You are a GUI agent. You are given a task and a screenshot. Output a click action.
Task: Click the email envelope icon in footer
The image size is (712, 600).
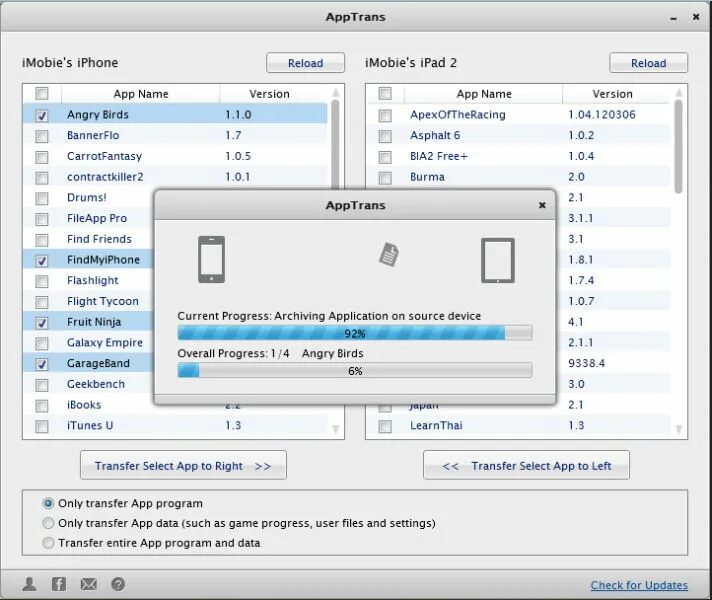pos(89,584)
